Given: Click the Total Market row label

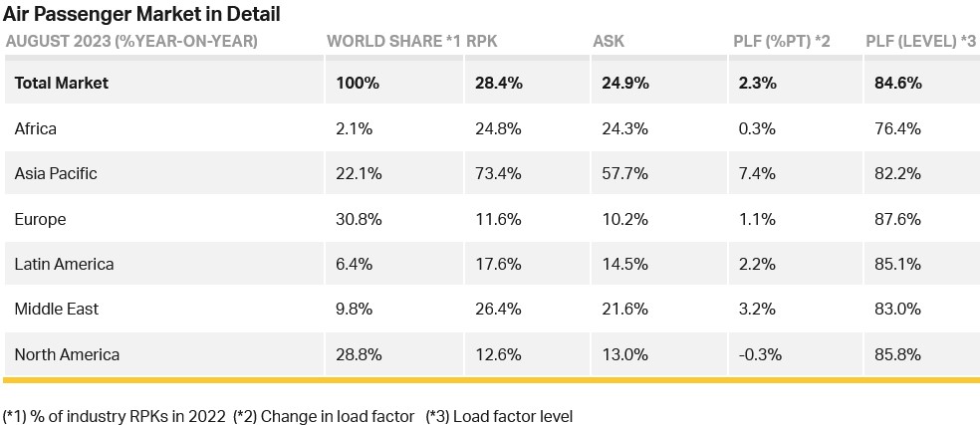Looking at the screenshot, I should tap(62, 84).
